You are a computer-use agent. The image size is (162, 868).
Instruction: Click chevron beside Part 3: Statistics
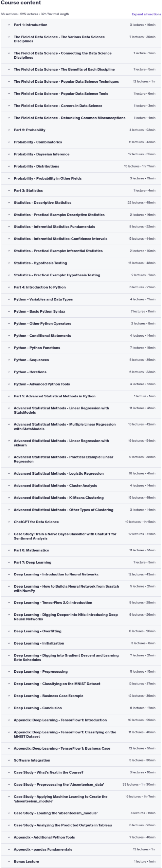click(9, 191)
